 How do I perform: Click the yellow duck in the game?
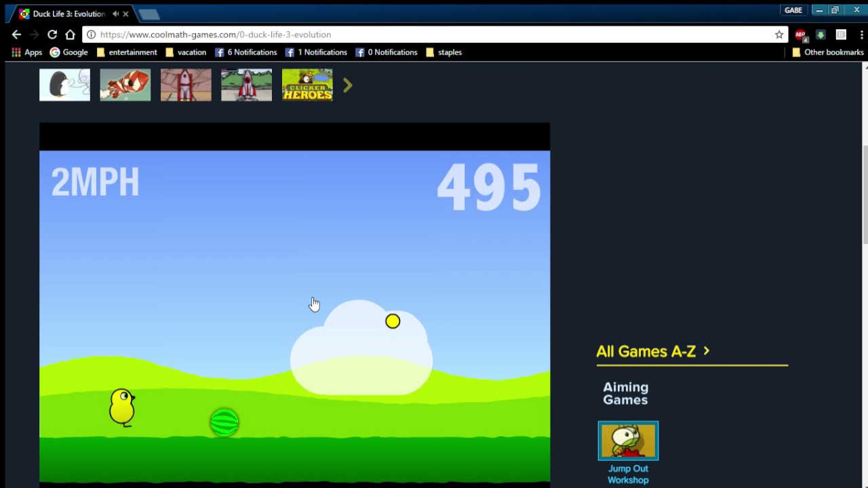pyautogui.click(x=122, y=407)
